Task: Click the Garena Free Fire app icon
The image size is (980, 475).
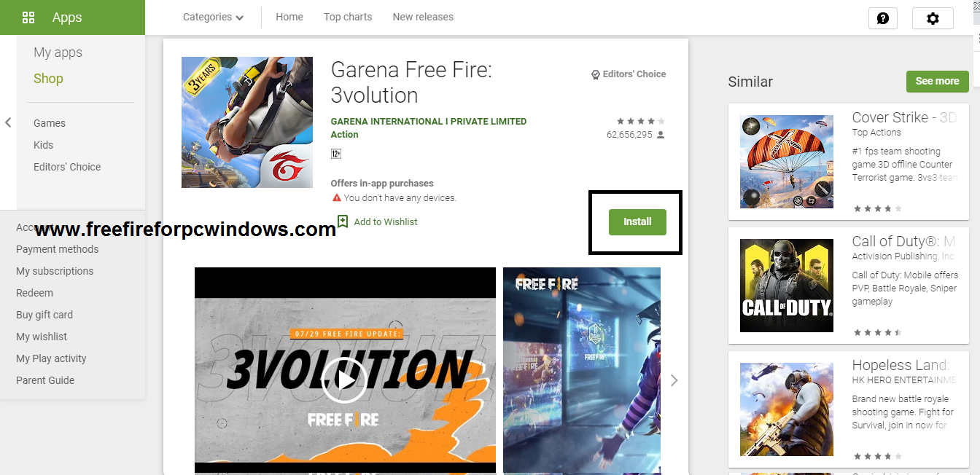Action: point(247,122)
